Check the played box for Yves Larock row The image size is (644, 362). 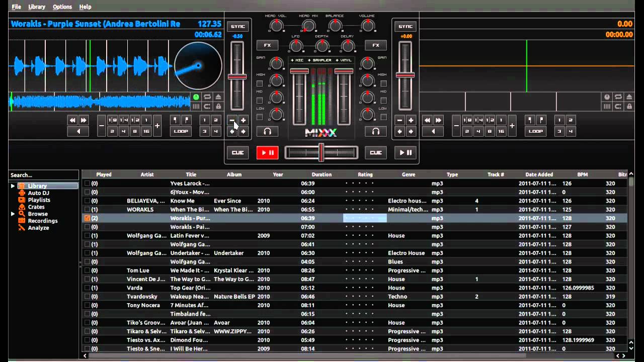tap(87, 184)
